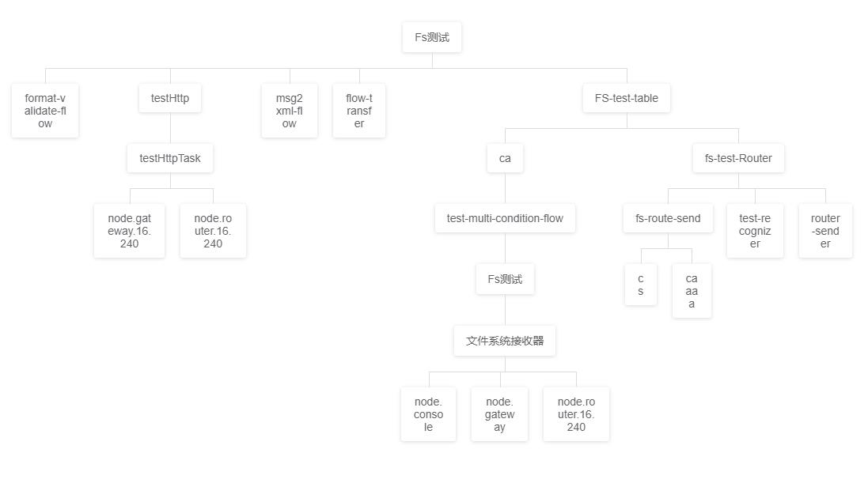Select the root Fs测试 node
Screen dimensions: 868x483
point(432,37)
